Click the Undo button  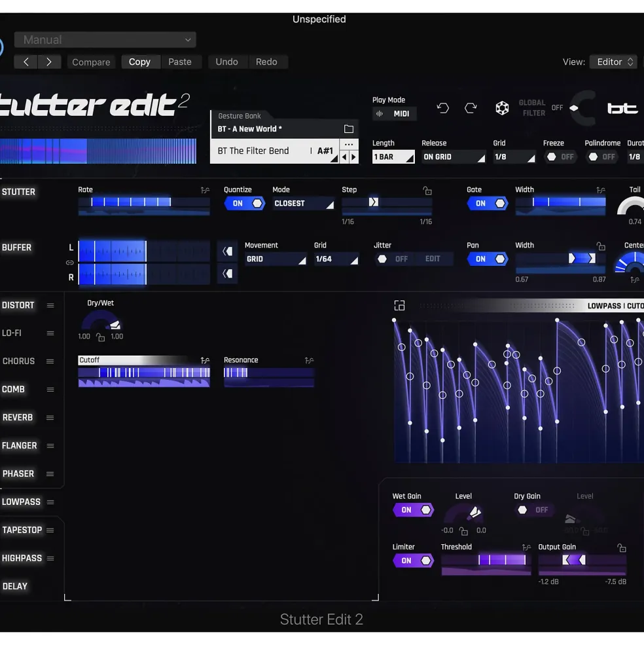coord(226,62)
